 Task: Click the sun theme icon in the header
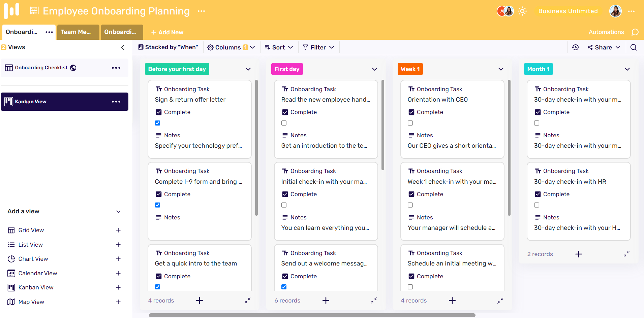[522, 11]
